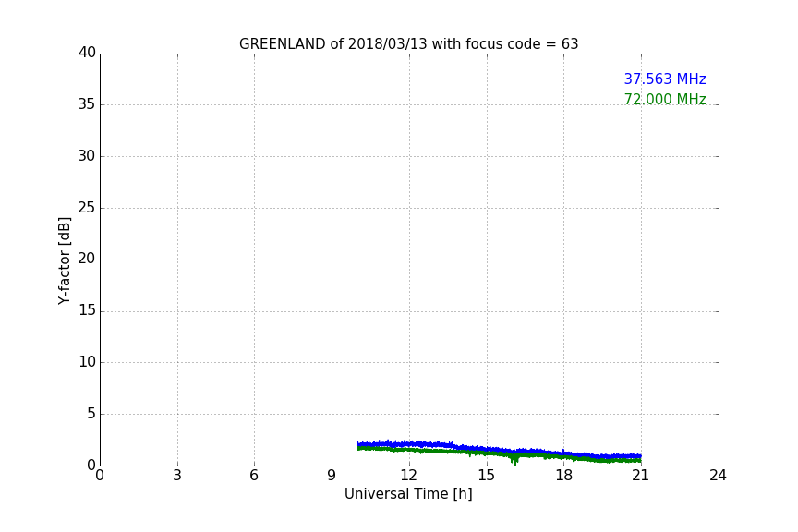Click x-axis tick label "18"
Screen dimensions: 798x532
[x=563, y=476]
